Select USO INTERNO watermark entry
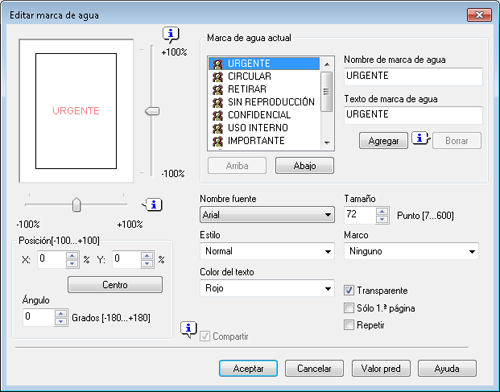Screen dimensions: 500x392 click(264, 128)
